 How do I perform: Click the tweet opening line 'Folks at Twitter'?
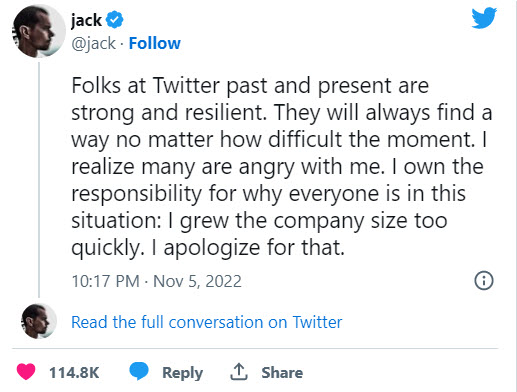tap(145, 85)
